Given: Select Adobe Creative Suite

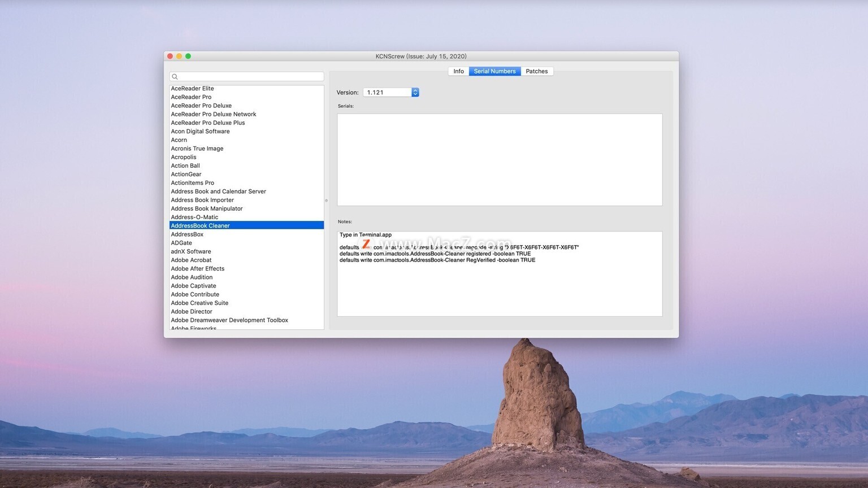Looking at the screenshot, I should click(246, 303).
